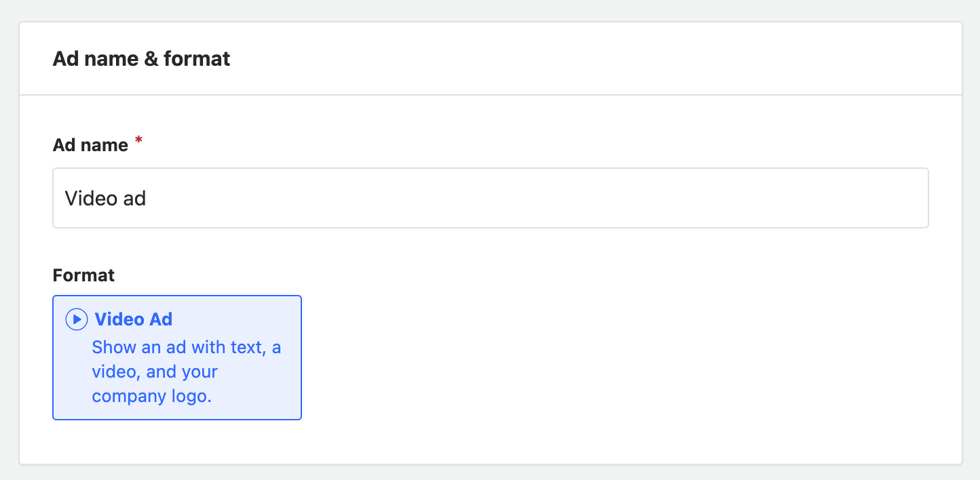980x480 pixels.
Task: Click the red required asterisk beside Ad name
Action: pos(138,140)
